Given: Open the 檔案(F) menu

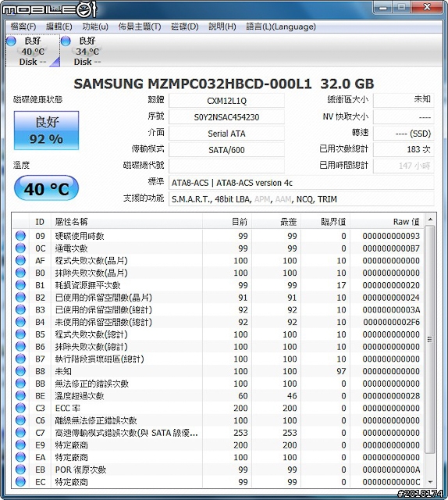Looking at the screenshot, I should coord(23,27).
